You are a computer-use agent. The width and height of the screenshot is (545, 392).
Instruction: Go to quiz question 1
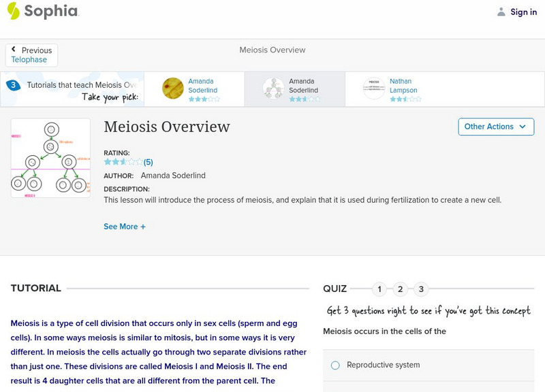click(379, 289)
